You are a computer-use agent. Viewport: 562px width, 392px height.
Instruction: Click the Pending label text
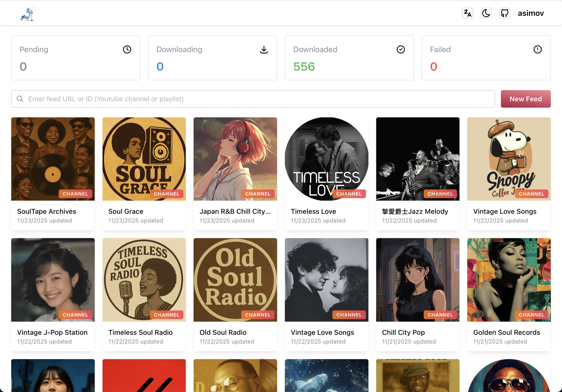[x=34, y=49]
